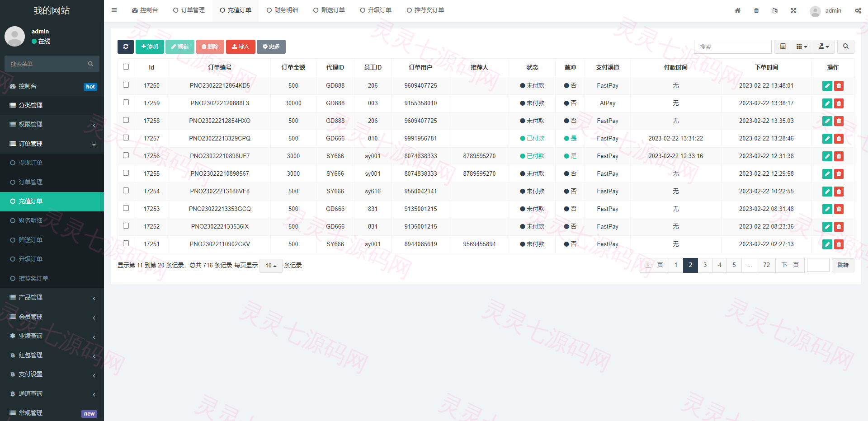This screenshot has width=868, height=421.
Task: Edit order 17260 with green pencil
Action: 827,86
